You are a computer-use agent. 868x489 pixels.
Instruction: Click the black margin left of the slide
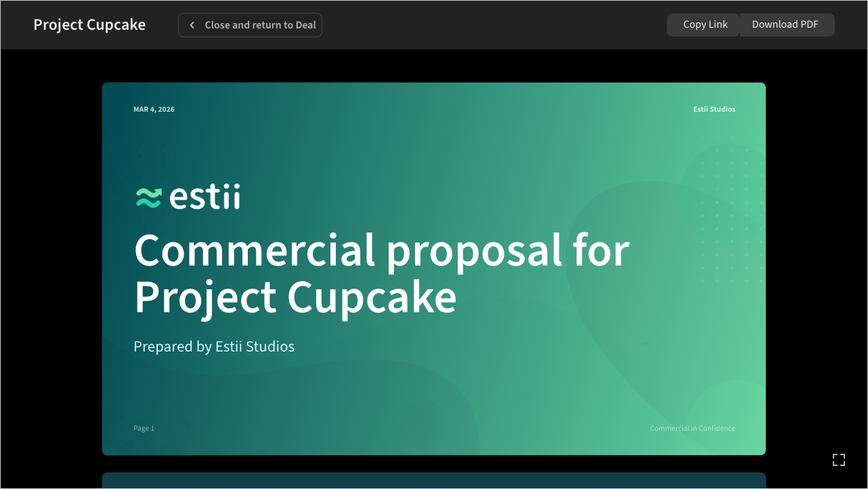51,271
